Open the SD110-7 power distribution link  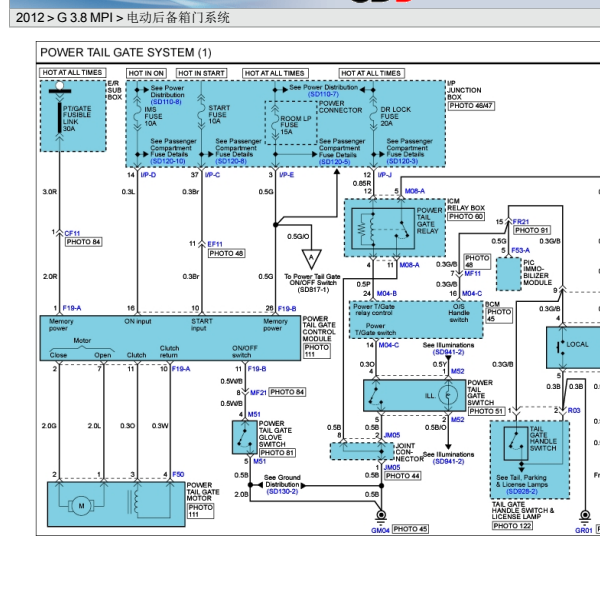coord(323,95)
